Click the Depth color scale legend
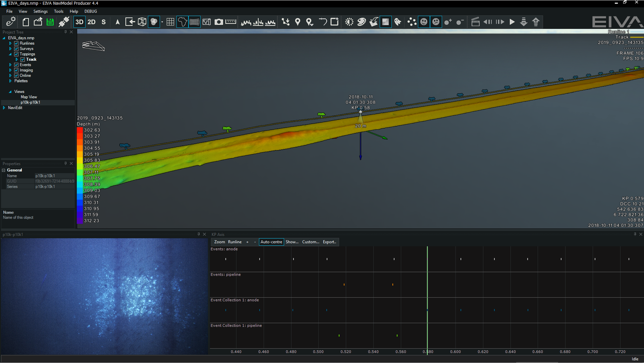 (x=80, y=175)
